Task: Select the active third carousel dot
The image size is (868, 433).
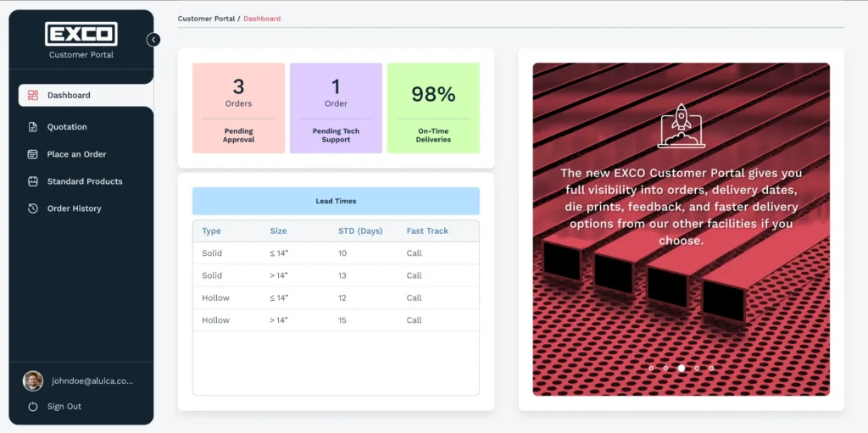Action: (x=682, y=368)
